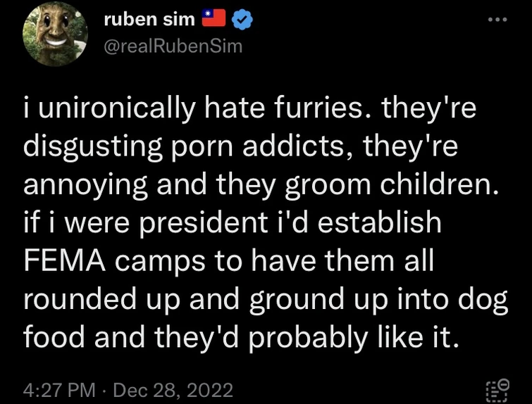Viewport: 532px width, 404px height.
Task: Click the Dec 28, 2022 date
Action: (x=173, y=390)
